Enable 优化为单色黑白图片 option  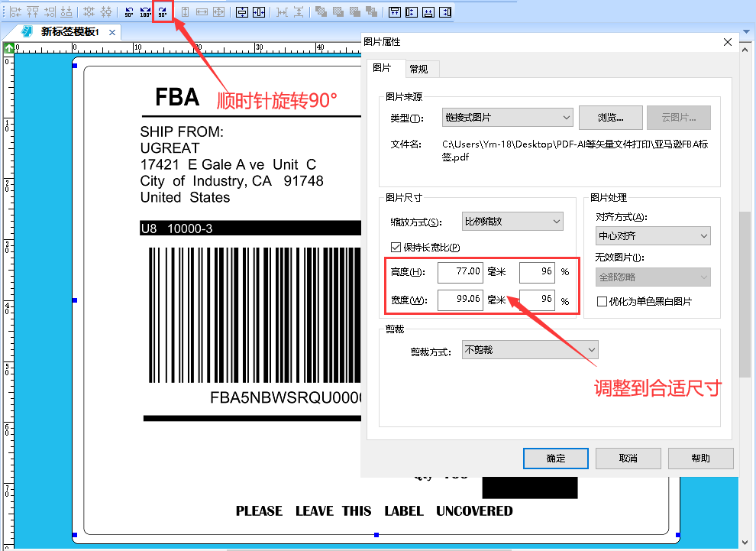tap(603, 301)
